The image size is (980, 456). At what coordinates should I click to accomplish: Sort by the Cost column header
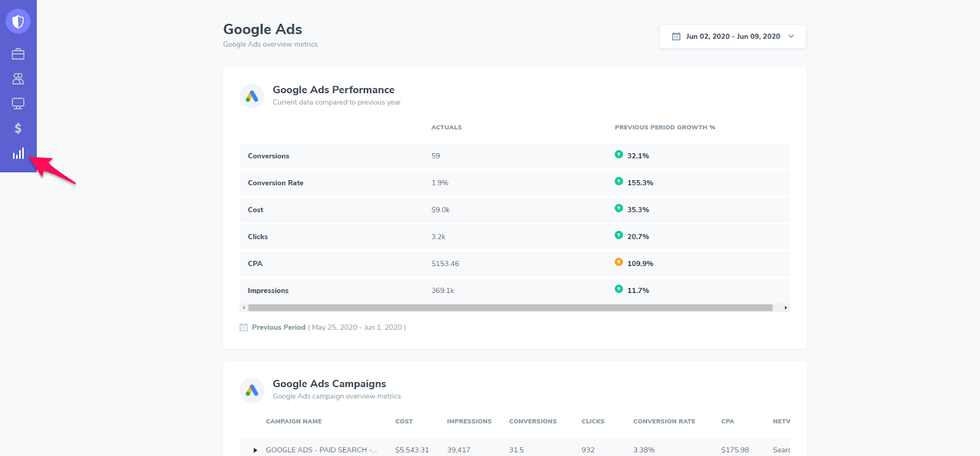coord(404,422)
